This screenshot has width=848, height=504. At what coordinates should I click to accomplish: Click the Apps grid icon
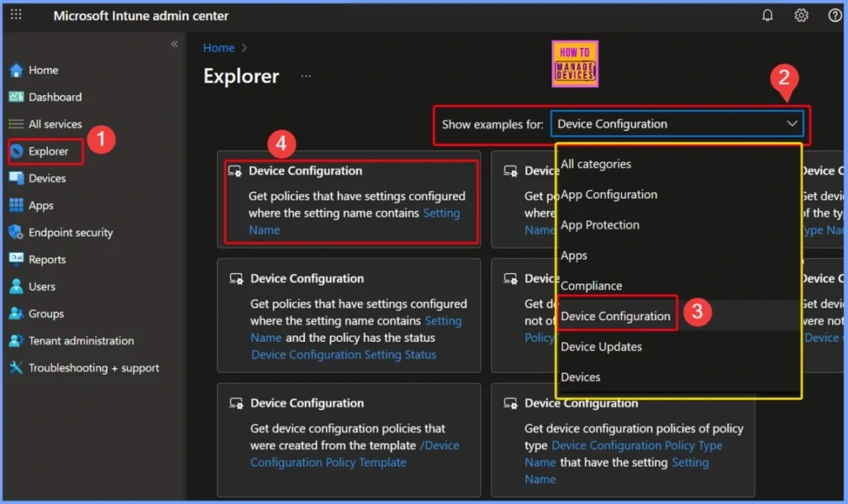17,205
